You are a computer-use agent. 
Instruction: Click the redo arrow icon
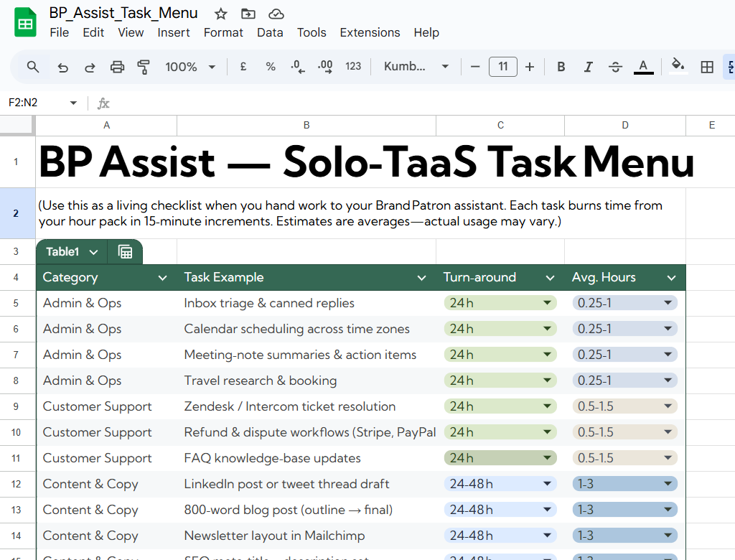[x=90, y=67]
